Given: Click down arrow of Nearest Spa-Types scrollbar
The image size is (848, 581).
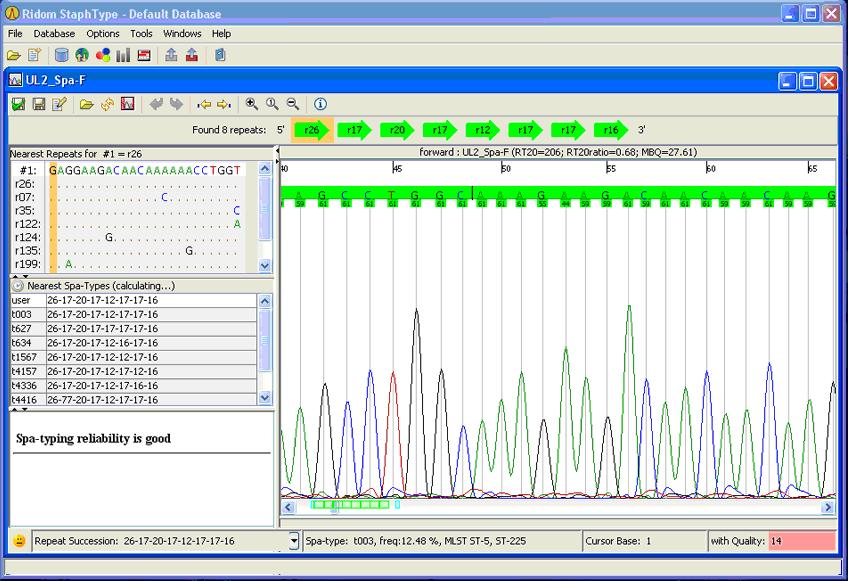Looking at the screenshot, I should (x=264, y=398).
